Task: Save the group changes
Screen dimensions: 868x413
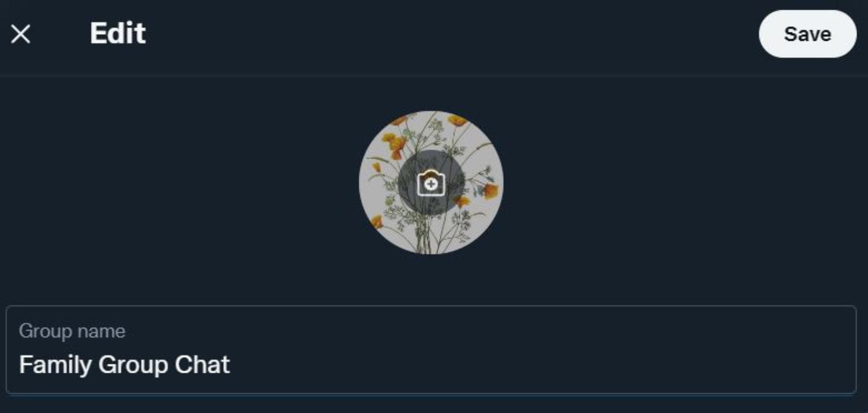Action: [x=808, y=34]
